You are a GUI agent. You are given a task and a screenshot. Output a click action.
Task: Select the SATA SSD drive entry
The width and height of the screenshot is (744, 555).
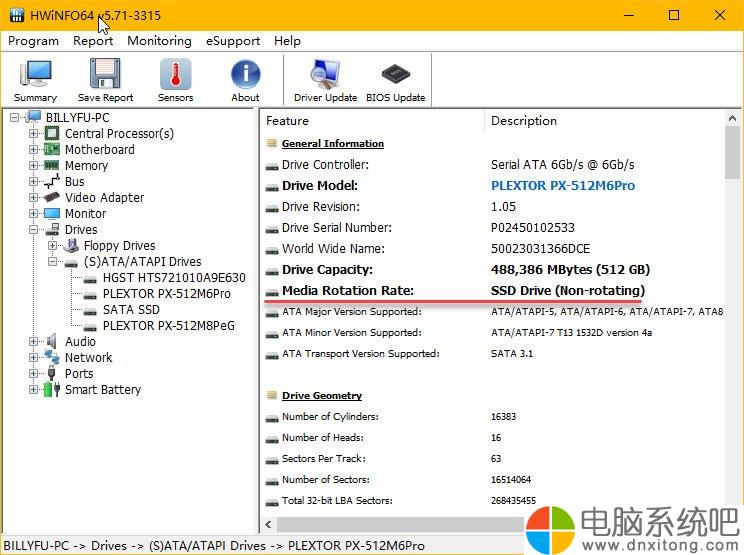point(131,309)
